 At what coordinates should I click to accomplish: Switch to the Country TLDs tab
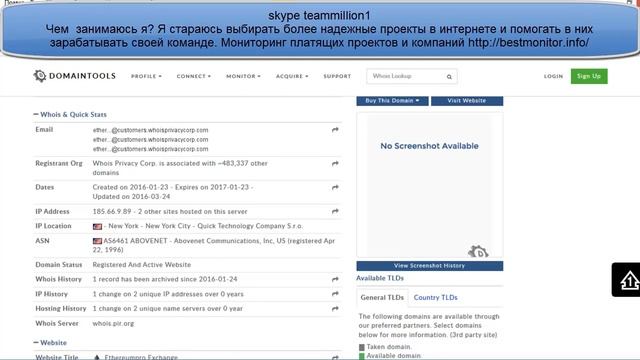coord(436,298)
